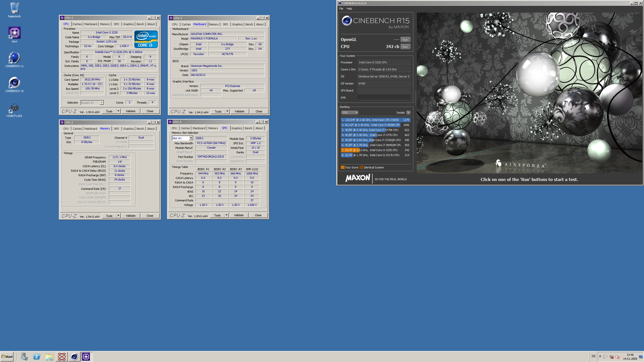Click Cinebench title bar app icon

(340, 3)
